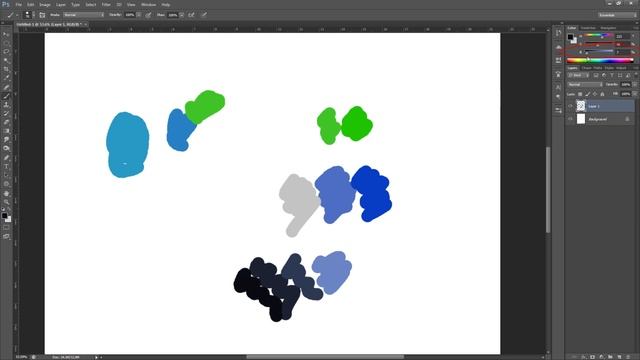640x360 pixels.
Task: Open layer Fill slider arrow
Action: point(635,94)
